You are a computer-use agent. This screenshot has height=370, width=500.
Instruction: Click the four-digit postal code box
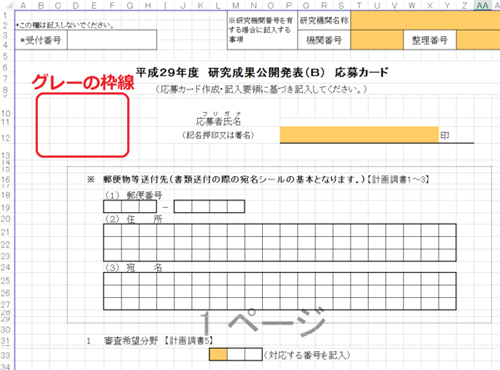pyautogui.click(x=209, y=207)
